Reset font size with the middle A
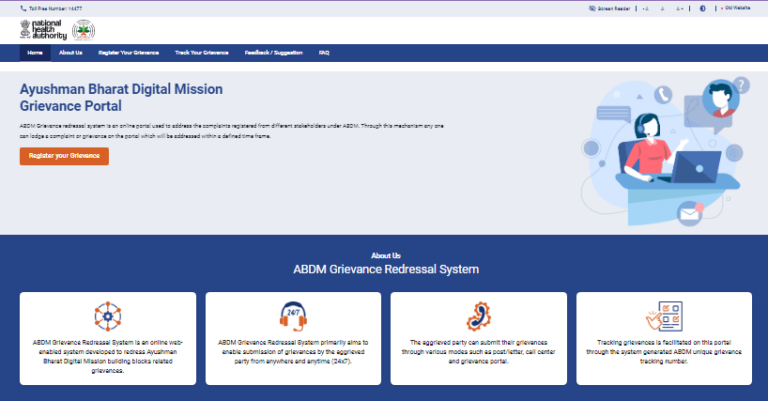 click(662, 8)
